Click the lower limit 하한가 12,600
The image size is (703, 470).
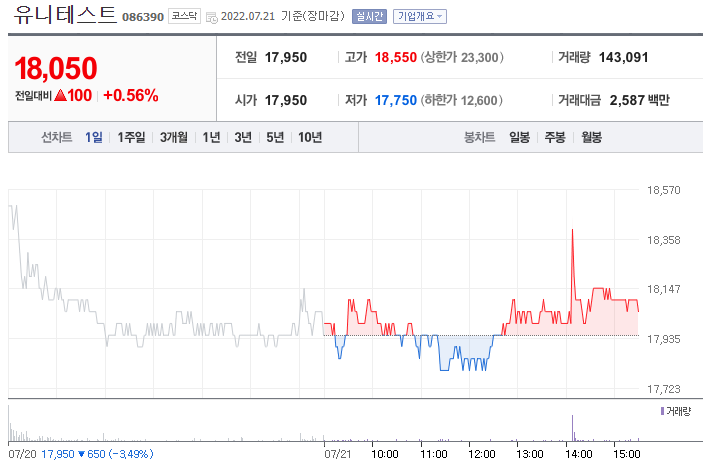click(x=461, y=100)
